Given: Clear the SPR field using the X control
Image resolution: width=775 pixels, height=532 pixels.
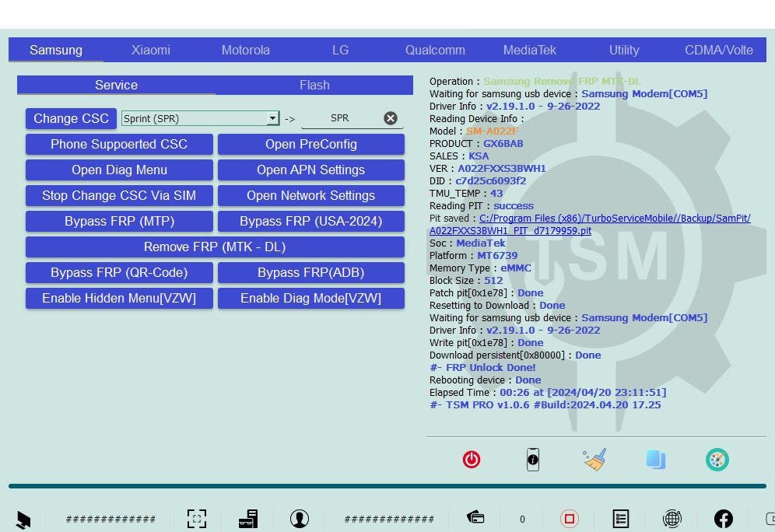Looking at the screenshot, I should tap(391, 117).
